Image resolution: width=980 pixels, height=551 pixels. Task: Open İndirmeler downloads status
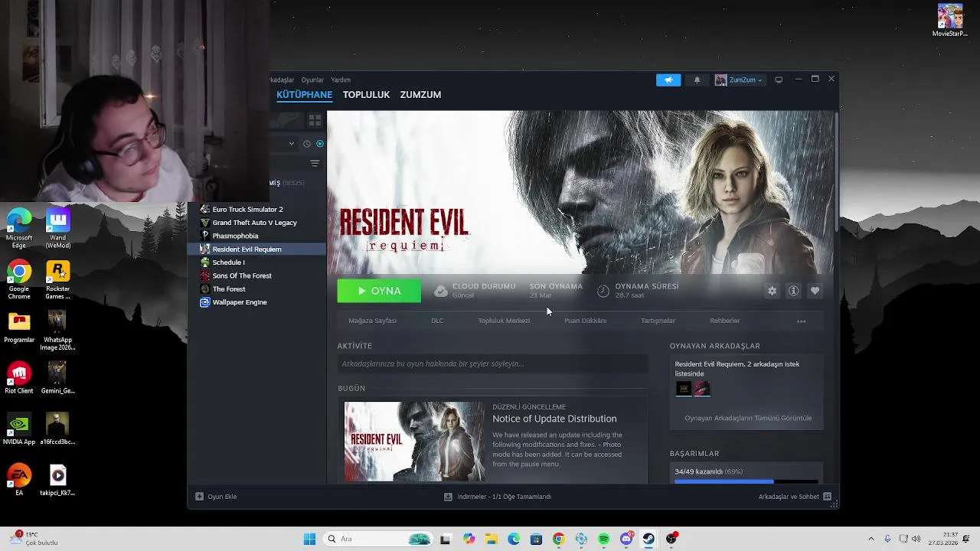[498, 497]
